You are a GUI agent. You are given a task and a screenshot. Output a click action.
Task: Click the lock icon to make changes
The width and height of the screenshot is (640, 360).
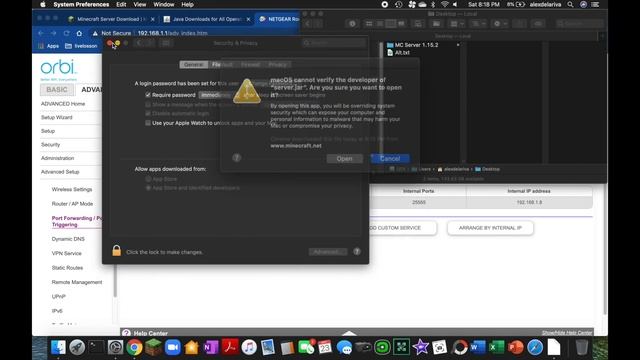(x=116, y=251)
